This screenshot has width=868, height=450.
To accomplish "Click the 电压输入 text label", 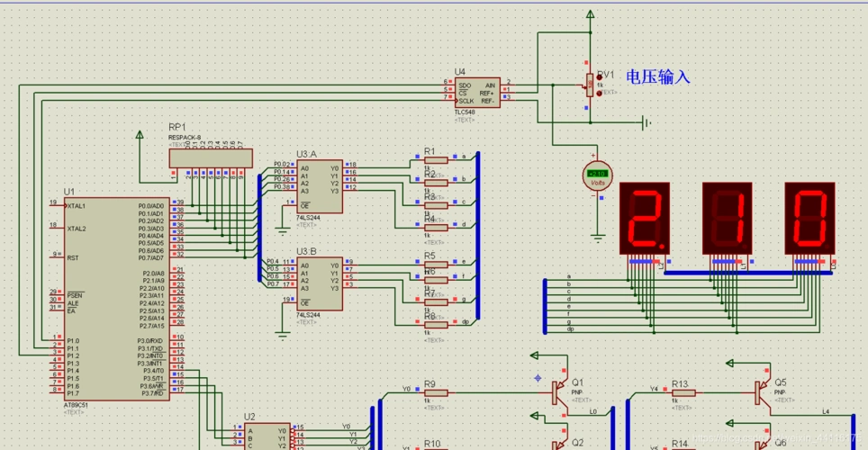I will pyautogui.click(x=657, y=77).
